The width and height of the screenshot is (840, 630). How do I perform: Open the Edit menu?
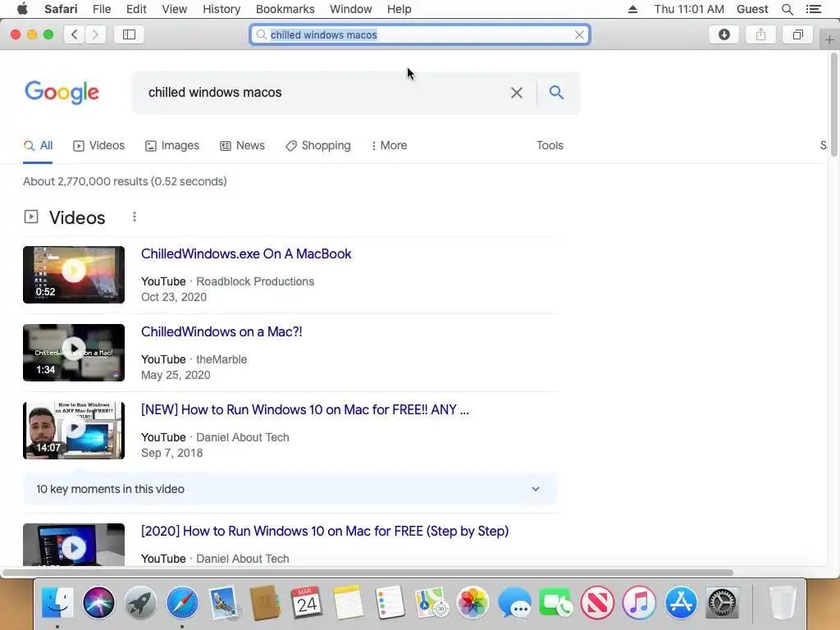[136, 9]
